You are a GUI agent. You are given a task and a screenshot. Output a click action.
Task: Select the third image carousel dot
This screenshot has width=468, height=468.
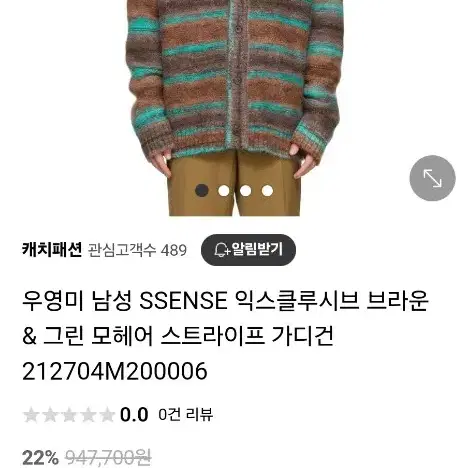coord(245,191)
